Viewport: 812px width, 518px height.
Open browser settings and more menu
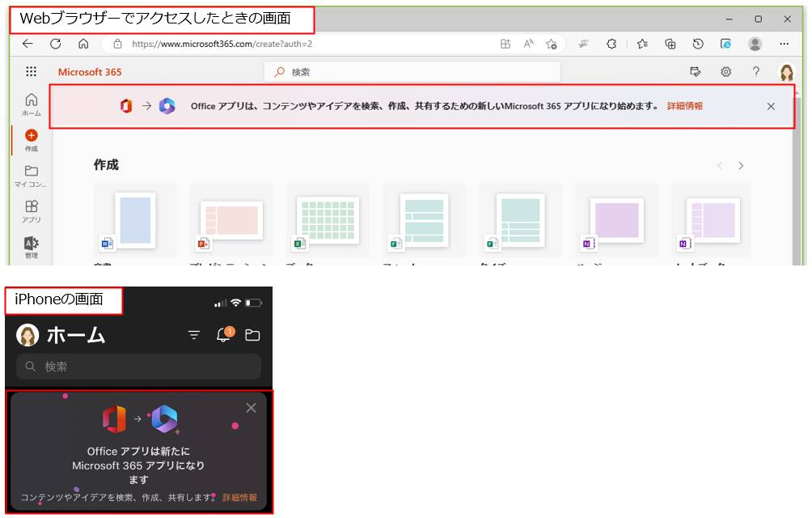pyautogui.click(x=784, y=44)
